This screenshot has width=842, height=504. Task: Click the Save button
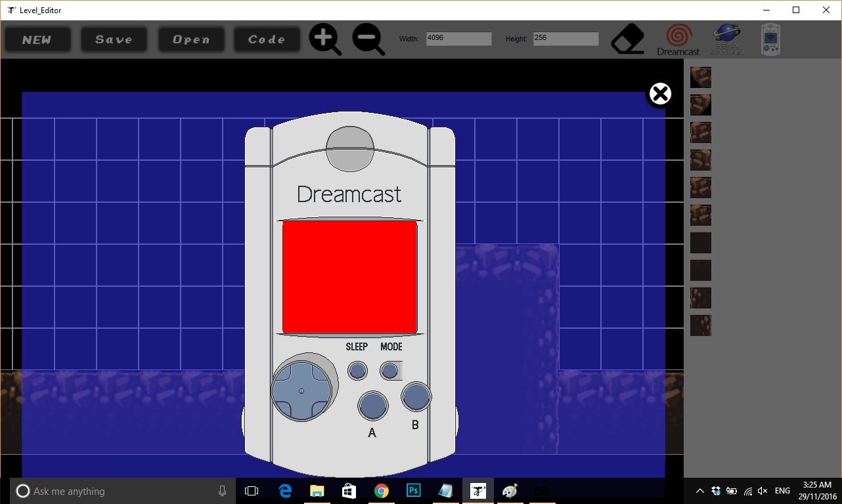(114, 39)
